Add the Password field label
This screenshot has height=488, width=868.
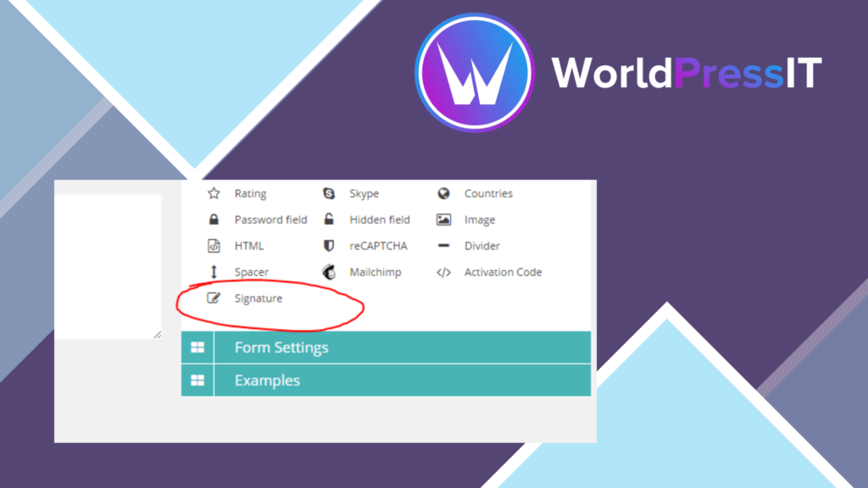tap(270, 219)
